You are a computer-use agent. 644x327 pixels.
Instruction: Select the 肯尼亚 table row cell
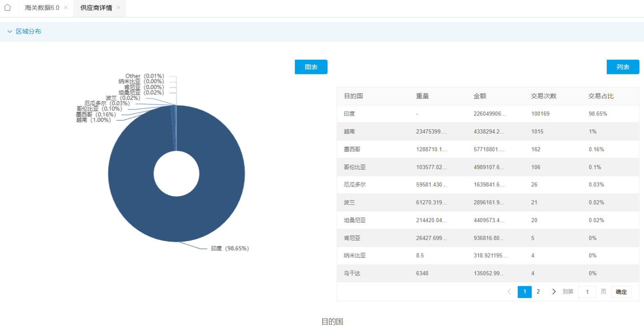click(x=352, y=238)
